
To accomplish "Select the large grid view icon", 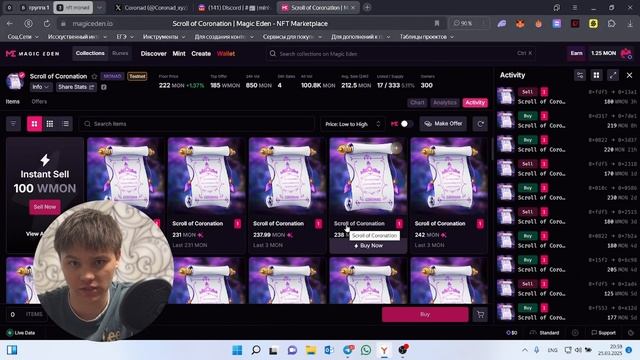I will (x=34, y=124).
